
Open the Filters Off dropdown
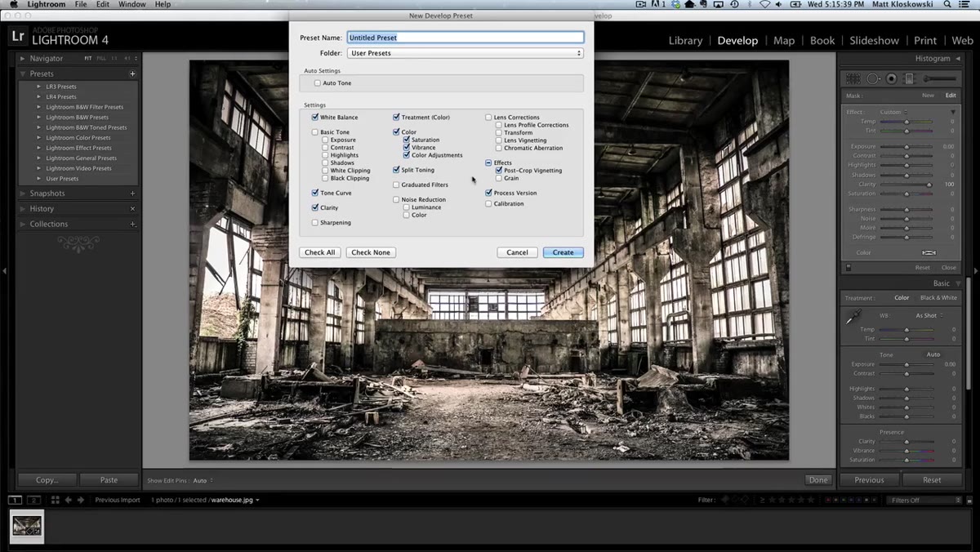point(924,500)
